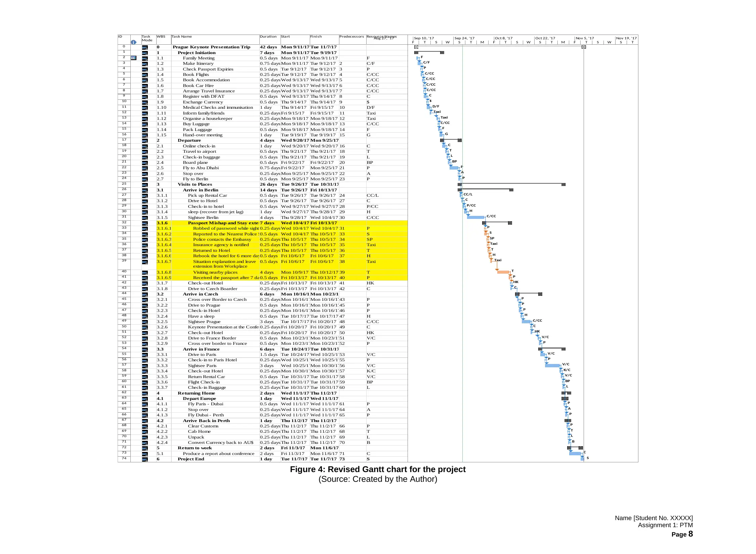Click the orange Visiting nearby places Gantt bar
Image resolution: width=756 pixels, height=554 pixels.
point(503,272)
